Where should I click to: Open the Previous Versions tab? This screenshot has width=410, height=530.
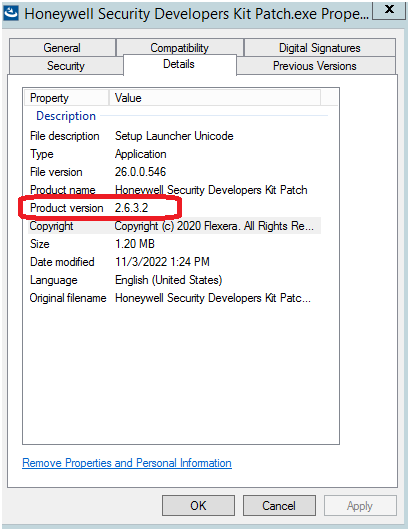316,66
